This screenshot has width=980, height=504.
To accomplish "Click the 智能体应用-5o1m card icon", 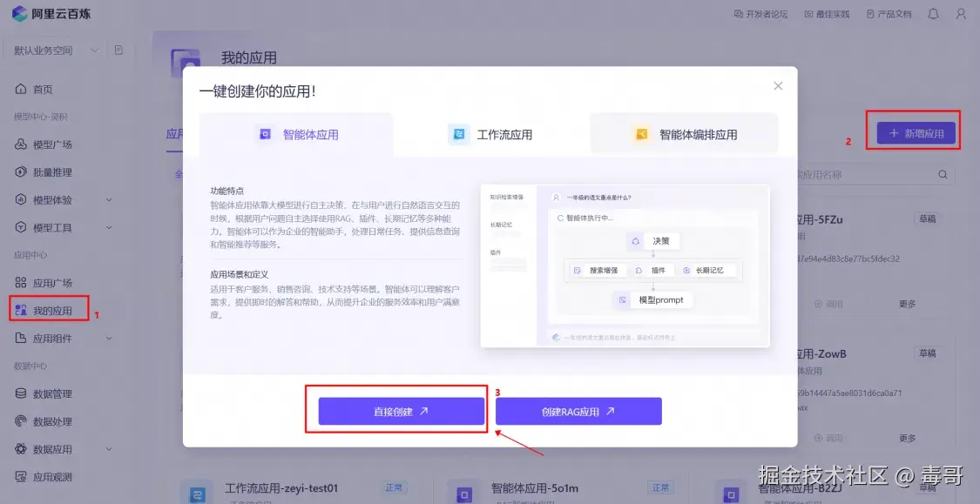I will coord(464,494).
